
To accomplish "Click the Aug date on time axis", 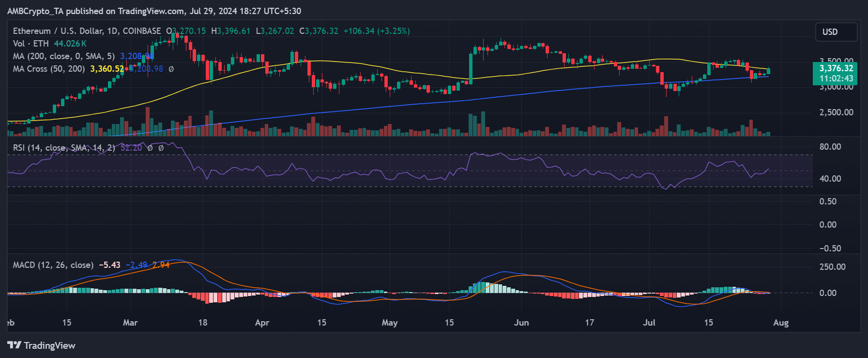I will [781, 323].
